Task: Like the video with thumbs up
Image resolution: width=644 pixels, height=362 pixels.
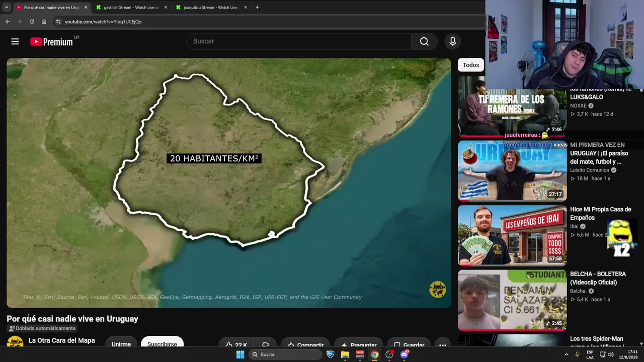Action: point(235,345)
